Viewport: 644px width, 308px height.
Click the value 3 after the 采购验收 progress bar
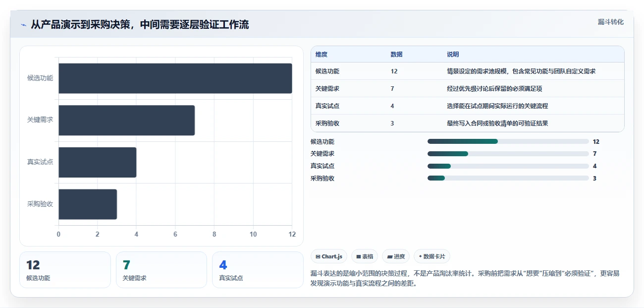(594, 179)
